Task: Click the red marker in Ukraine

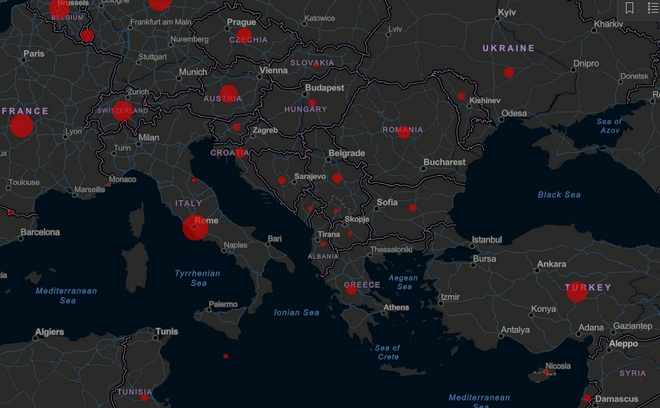Action: [508, 72]
